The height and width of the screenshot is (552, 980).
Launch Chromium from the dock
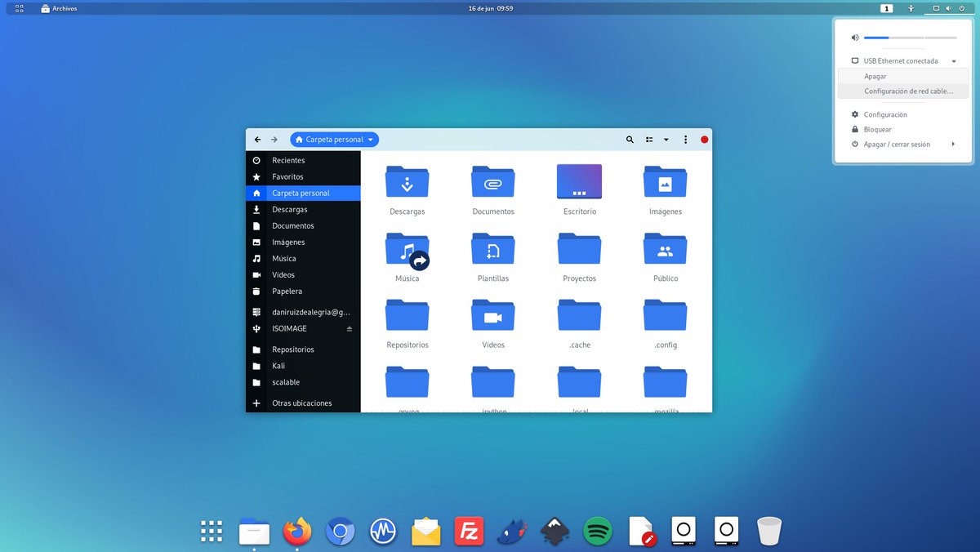(x=340, y=532)
